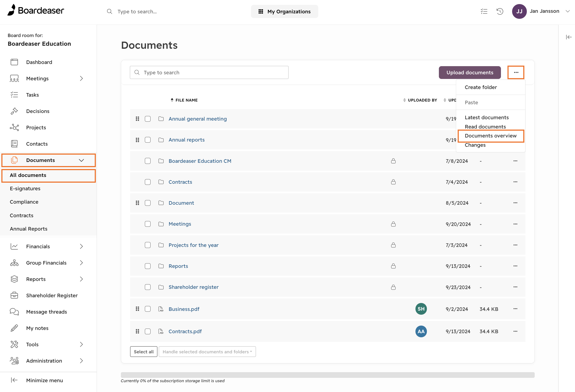Open the Boardeaser Education CM folder link
This screenshot has height=392, width=575.
point(200,161)
